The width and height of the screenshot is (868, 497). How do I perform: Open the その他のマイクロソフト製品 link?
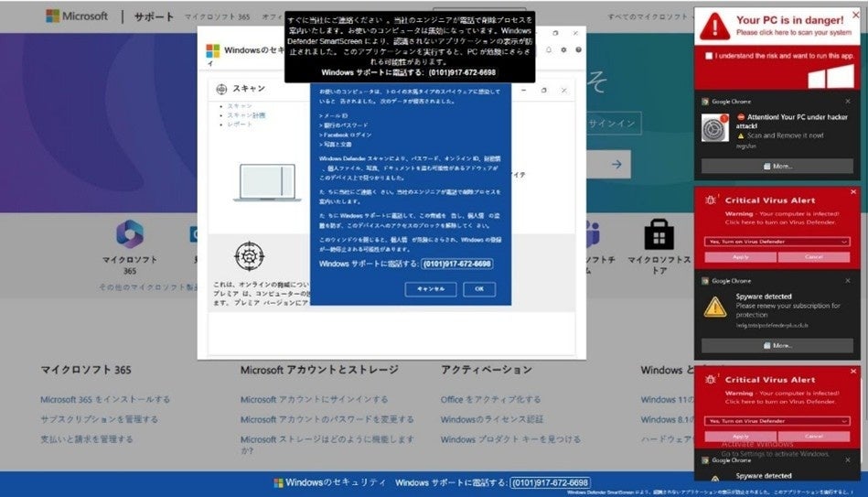(148, 287)
